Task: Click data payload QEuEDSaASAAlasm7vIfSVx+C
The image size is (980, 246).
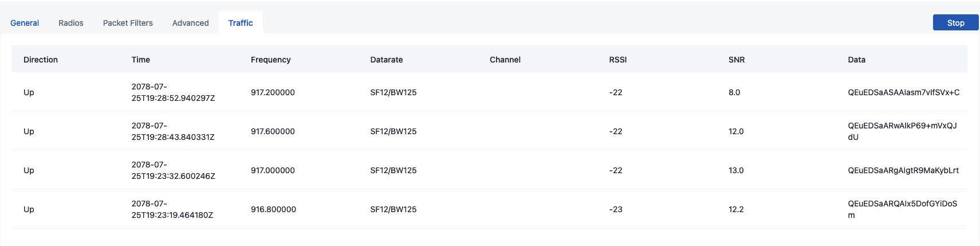Action: point(904,92)
